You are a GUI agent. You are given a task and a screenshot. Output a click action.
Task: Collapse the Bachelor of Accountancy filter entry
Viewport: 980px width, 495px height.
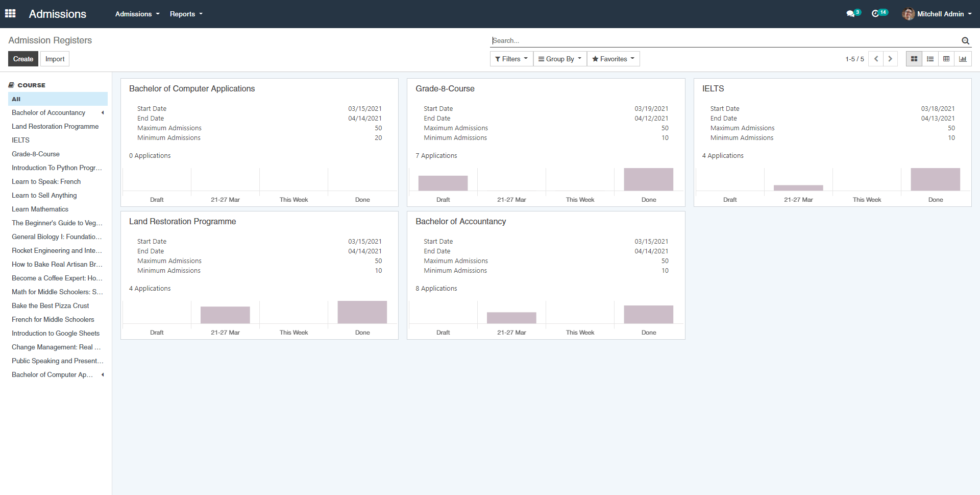pyautogui.click(x=102, y=113)
